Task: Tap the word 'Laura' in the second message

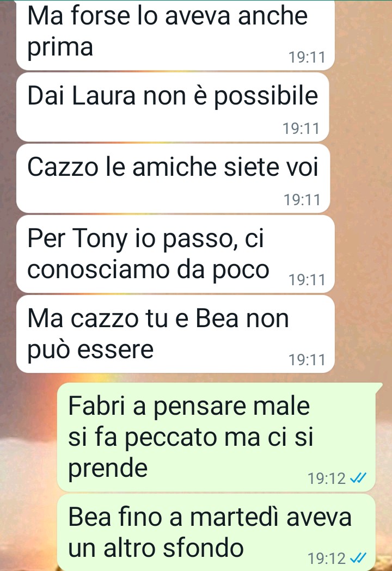Action: point(104,96)
